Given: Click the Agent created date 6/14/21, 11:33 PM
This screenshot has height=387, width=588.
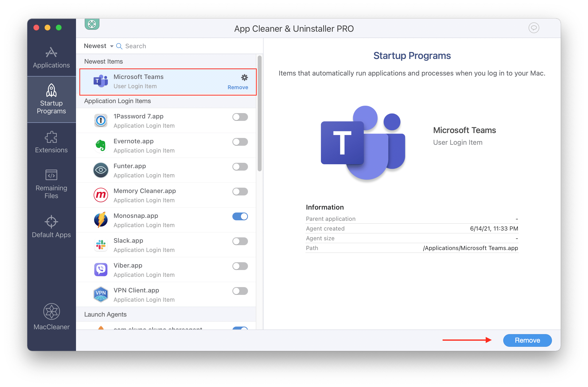Looking at the screenshot, I should (494, 229).
